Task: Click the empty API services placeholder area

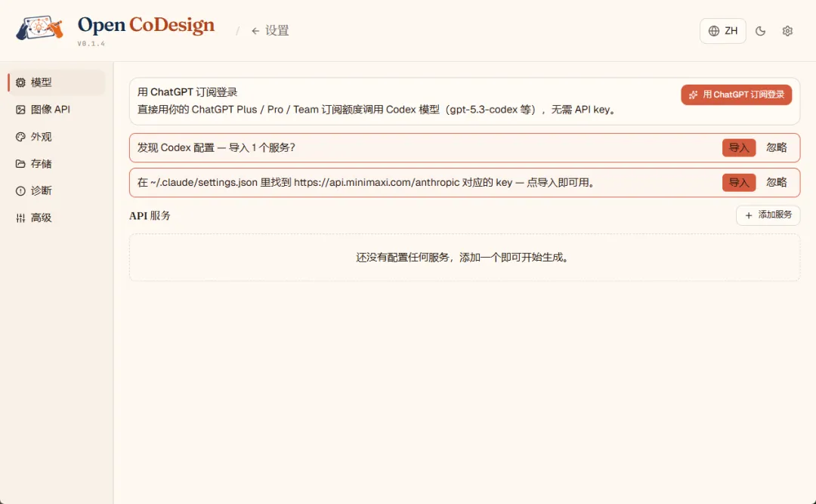Action: point(464,258)
